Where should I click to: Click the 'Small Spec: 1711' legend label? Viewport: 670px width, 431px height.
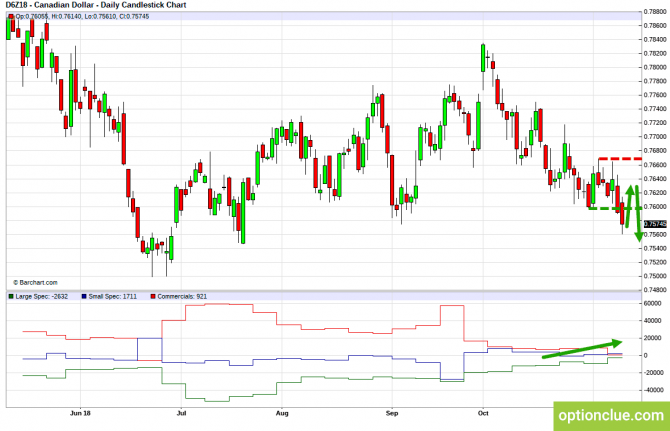tap(112, 296)
